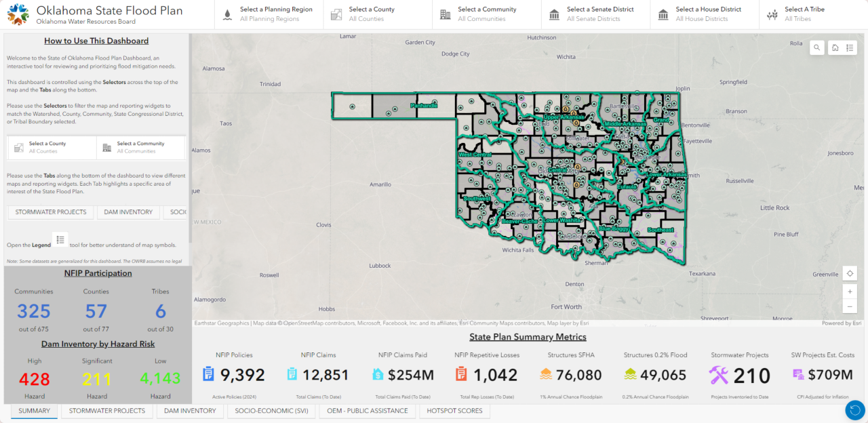Click the Legend icon in the instructions panel
This screenshot has height=423, width=868.
[x=60, y=239]
